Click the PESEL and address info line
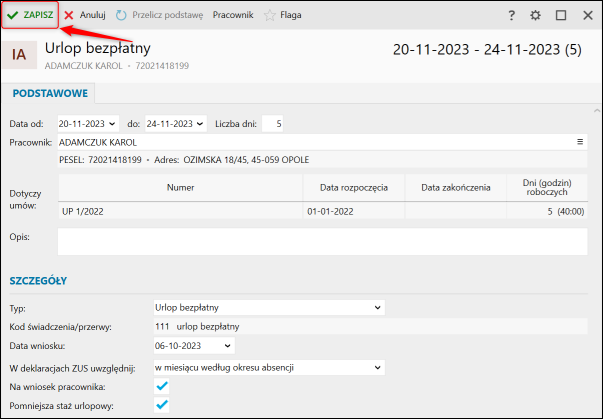Image resolution: width=603 pixels, height=419 pixels. [x=322, y=160]
